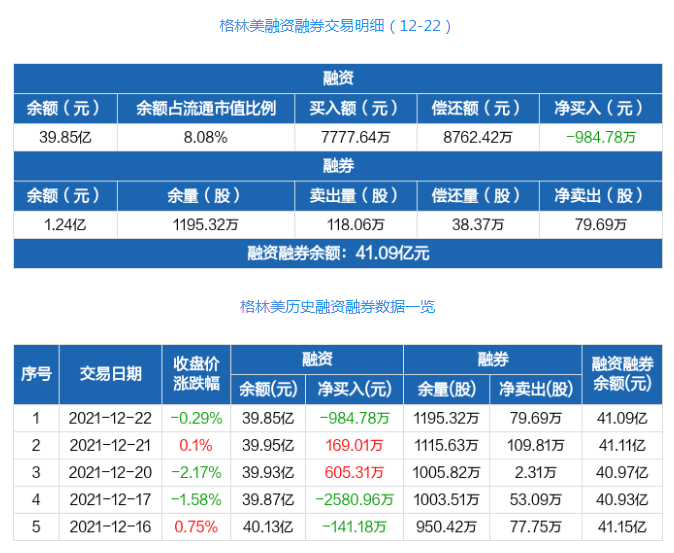Viewport: 674px width, 553px height.
Task: Click the 41.11亿 total balance cell
Action: click(622, 446)
